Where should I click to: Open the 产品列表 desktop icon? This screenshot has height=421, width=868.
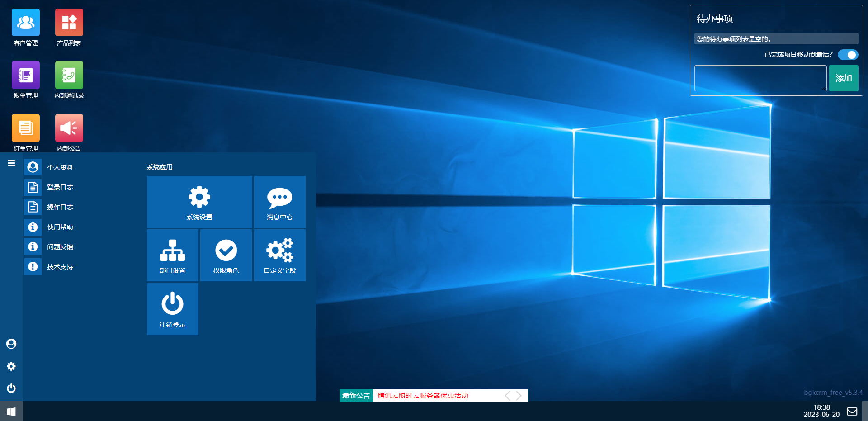[69, 23]
